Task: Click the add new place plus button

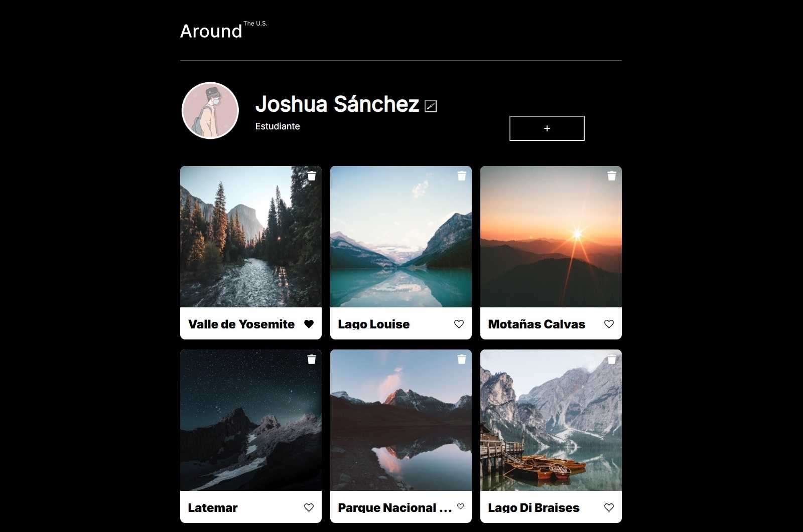Action: click(547, 128)
